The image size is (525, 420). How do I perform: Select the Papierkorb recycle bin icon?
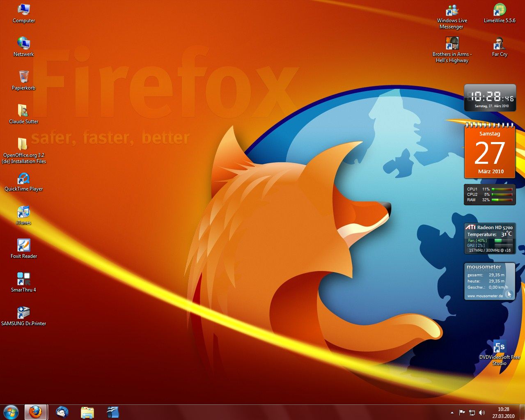24,80
